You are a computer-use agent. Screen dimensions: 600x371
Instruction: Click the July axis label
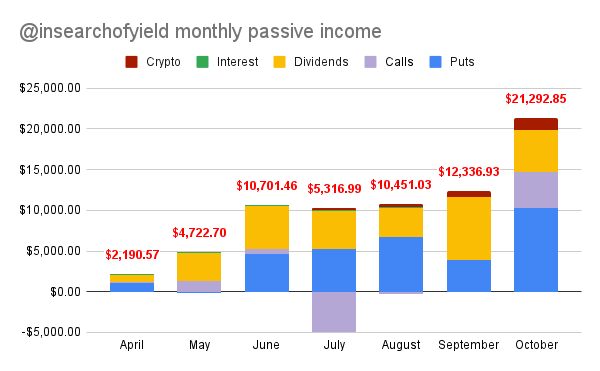(334, 345)
